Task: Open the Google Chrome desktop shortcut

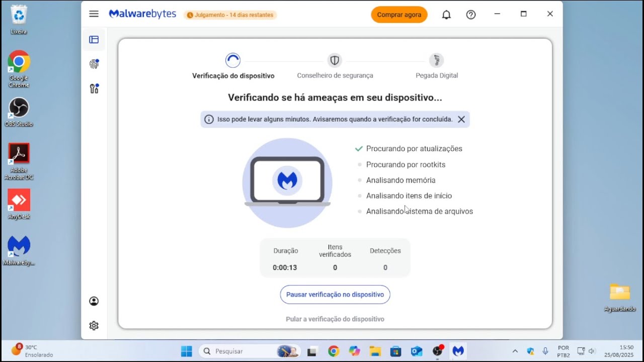Action: [19, 69]
